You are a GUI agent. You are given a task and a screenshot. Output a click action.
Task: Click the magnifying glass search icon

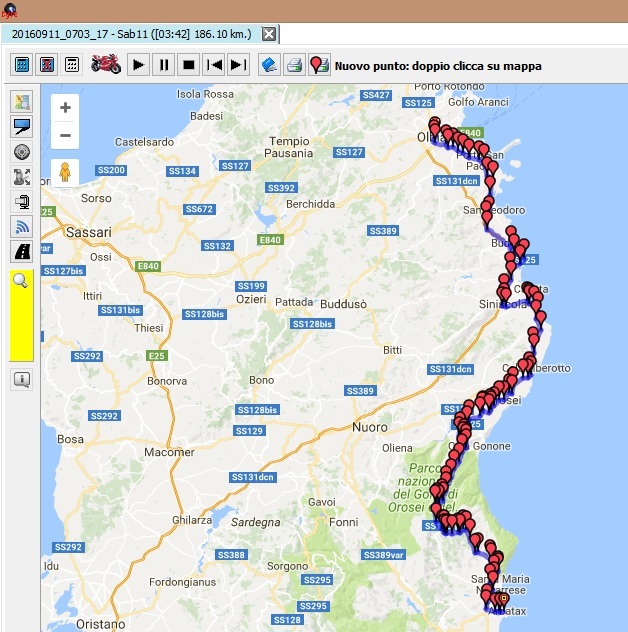(21, 282)
